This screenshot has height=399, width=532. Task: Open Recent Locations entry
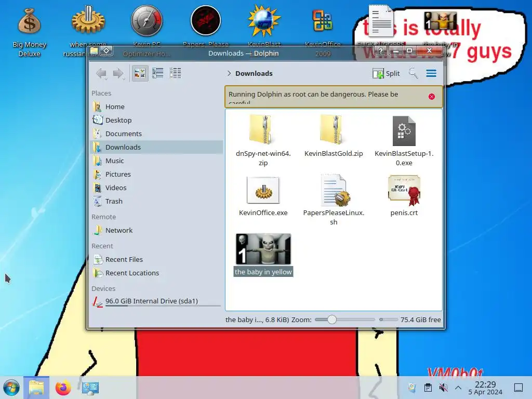click(x=156, y=273)
